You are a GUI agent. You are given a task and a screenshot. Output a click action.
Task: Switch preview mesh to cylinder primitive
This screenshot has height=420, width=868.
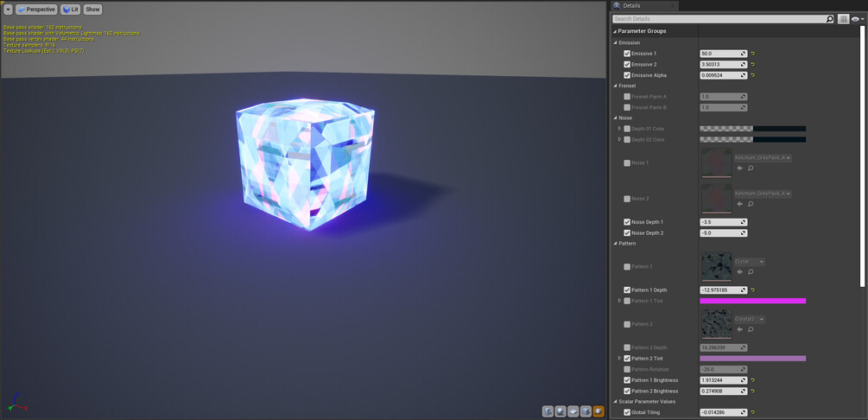coord(548,411)
